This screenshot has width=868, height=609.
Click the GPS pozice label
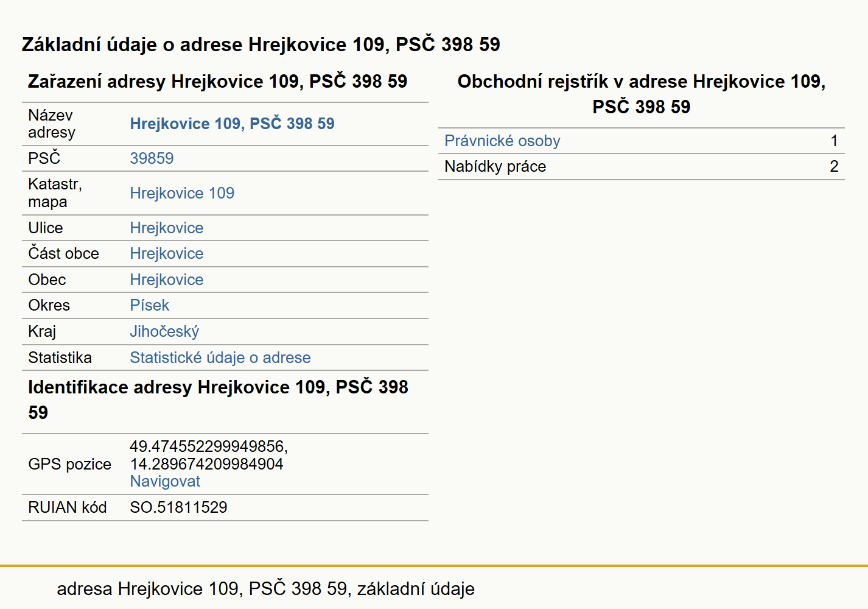[x=70, y=464]
